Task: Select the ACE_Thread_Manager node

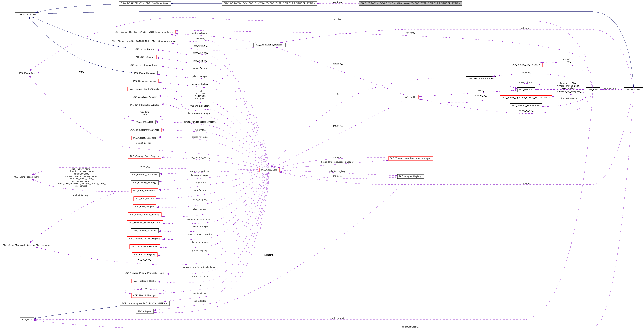Action: click(144, 295)
